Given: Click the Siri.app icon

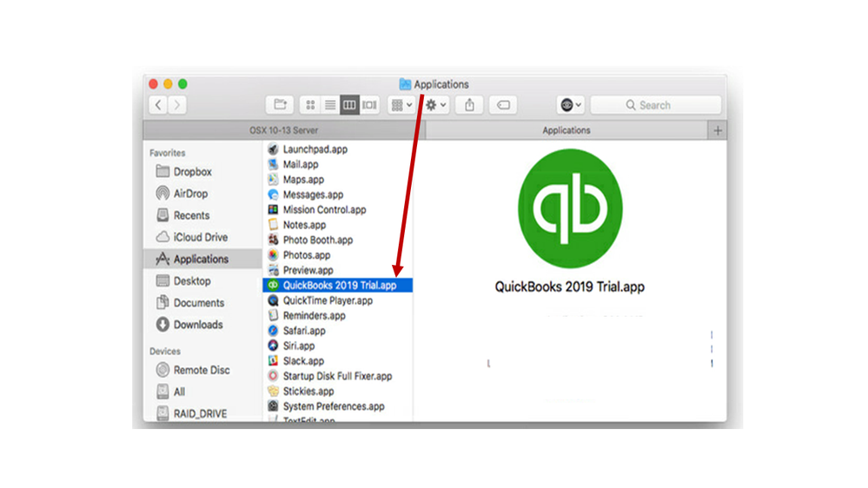Looking at the screenshot, I should [273, 346].
